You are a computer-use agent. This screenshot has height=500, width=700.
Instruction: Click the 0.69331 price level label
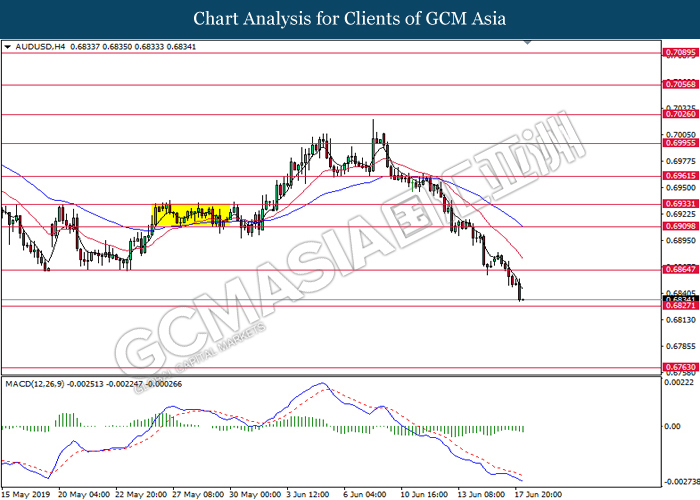click(x=680, y=204)
